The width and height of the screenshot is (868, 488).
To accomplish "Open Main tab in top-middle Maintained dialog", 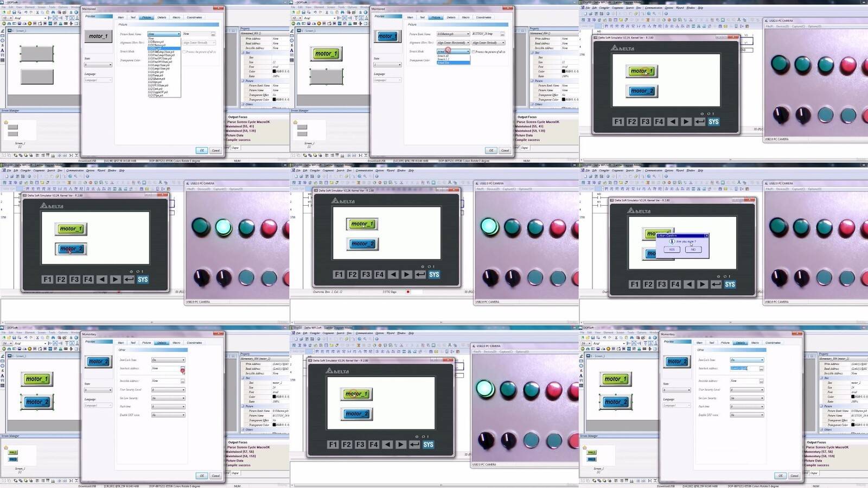I will click(x=410, y=17).
